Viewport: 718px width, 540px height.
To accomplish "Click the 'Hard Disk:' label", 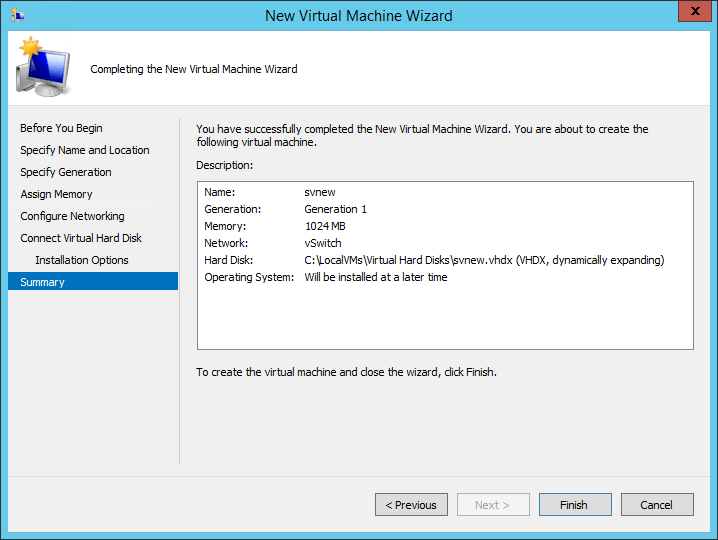I will (228, 260).
